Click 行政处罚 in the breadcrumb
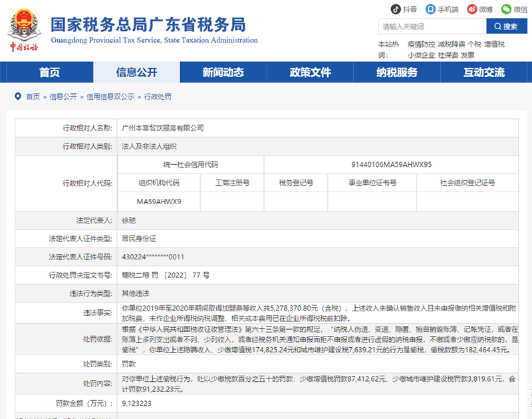The width and height of the screenshot is (532, 419). tap(158, 97)
